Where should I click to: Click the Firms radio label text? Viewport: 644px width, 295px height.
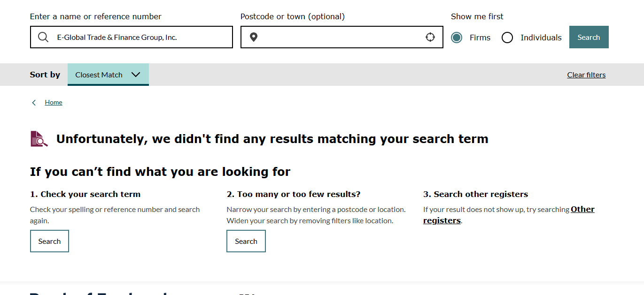(480, 38)
